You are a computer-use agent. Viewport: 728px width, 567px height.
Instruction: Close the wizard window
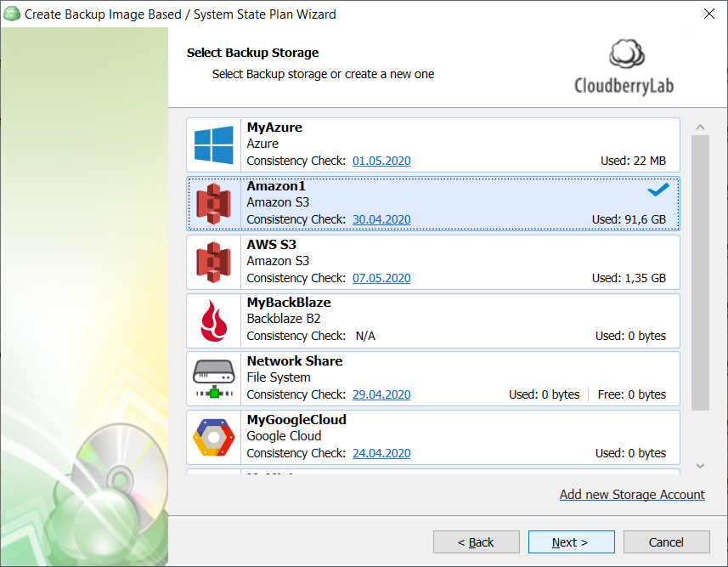point(709,14)
